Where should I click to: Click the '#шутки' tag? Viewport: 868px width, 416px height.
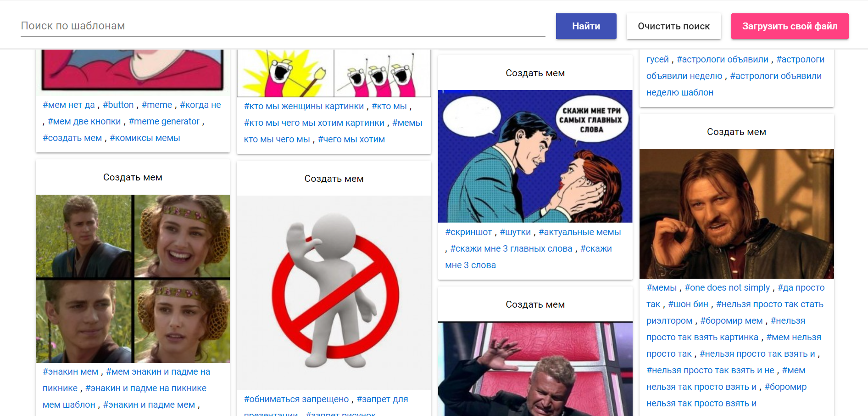click(515, 232)
